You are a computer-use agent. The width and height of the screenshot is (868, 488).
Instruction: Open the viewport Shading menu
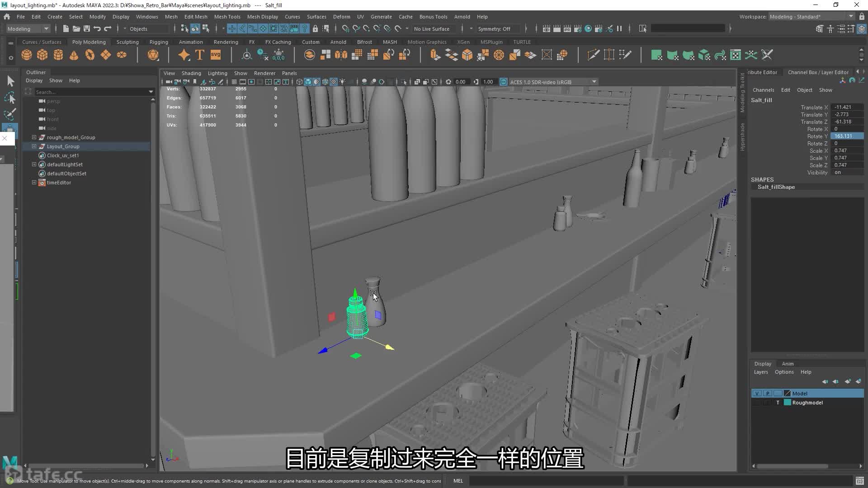(191, 73)
